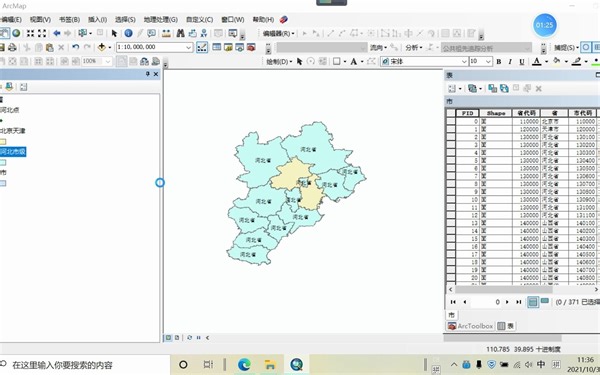This screenshot has width=600, height=375.
Task: Go back to previous extent arrow
Action: pyautogui.click(x=57, y=33)
